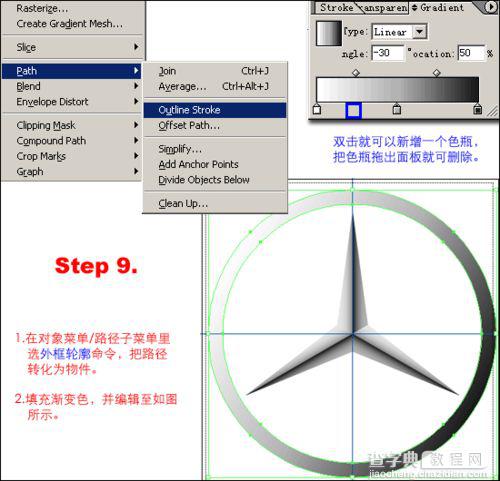Open the Blend submenu

72,86
